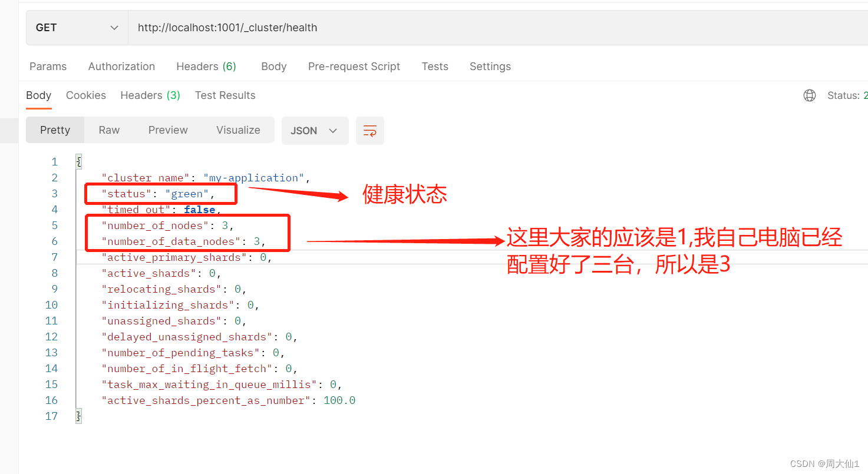868x474 pixels.
Task: Switch to Visualize response view
Action: pos(238,130)
